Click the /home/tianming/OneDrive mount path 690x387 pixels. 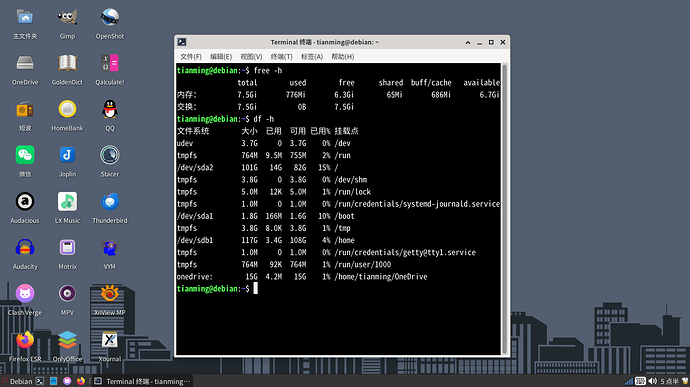click(x=381, y=277)
